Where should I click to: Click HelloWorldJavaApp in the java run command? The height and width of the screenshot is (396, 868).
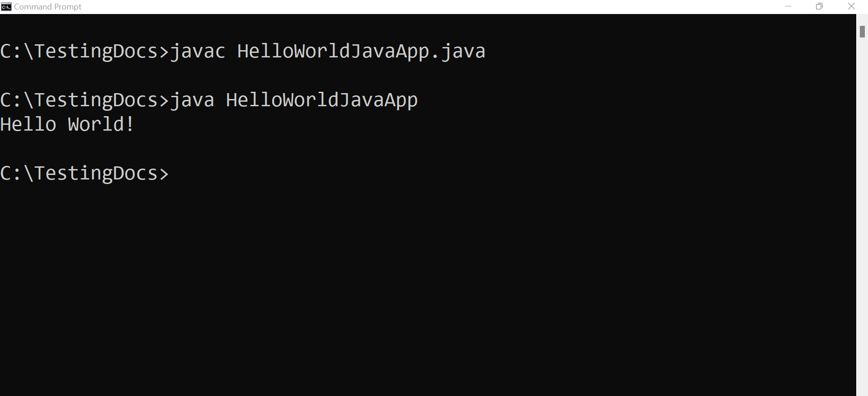click(x=321, y=100)
